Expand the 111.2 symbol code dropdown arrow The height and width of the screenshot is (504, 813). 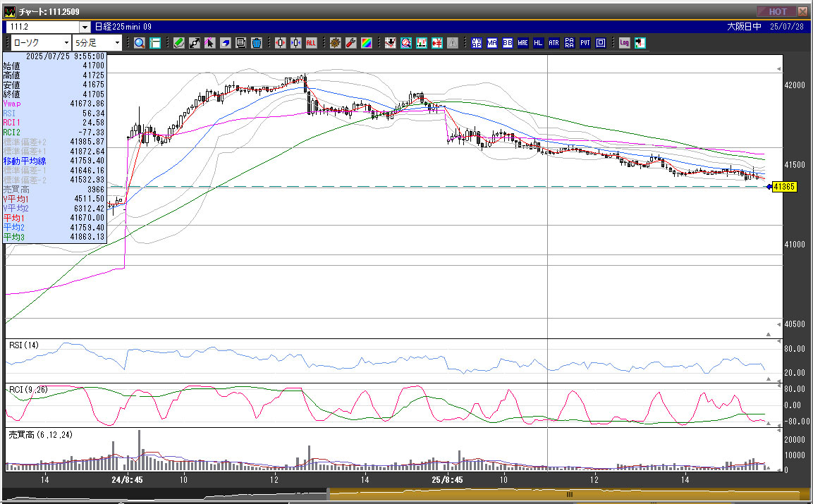[85, 27]
